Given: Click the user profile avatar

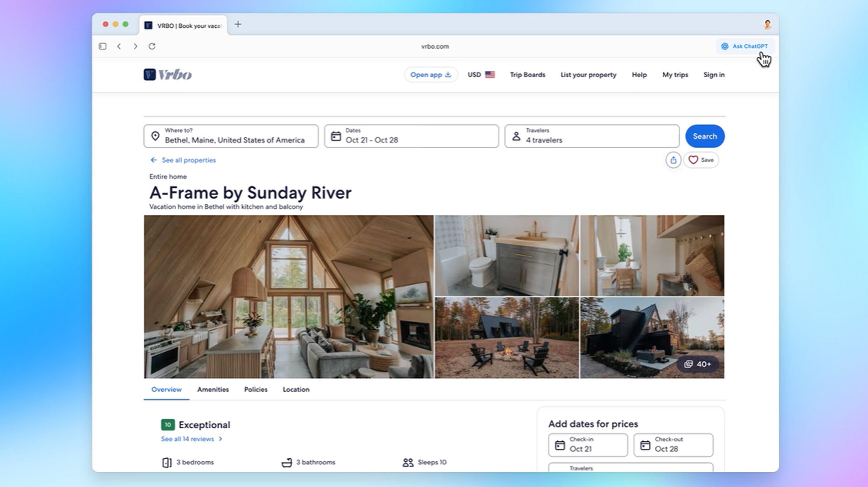Looking at the screenshot, I should click(x=767, y=25).
